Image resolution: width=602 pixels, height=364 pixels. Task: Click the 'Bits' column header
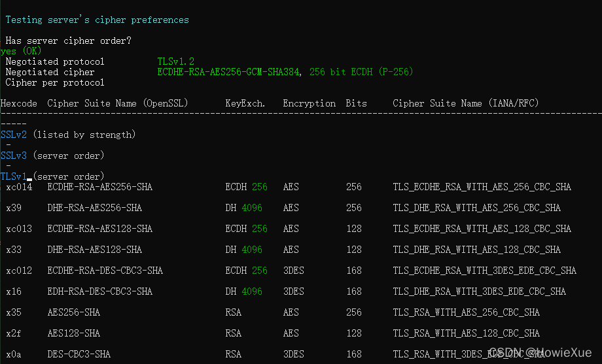[356, 103]
